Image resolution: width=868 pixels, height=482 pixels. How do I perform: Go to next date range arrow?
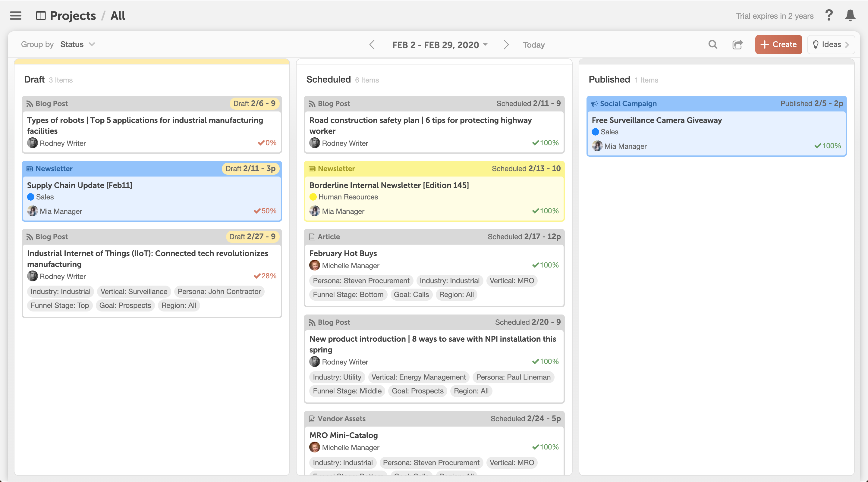pyautogui.click(x=506, y=45)
